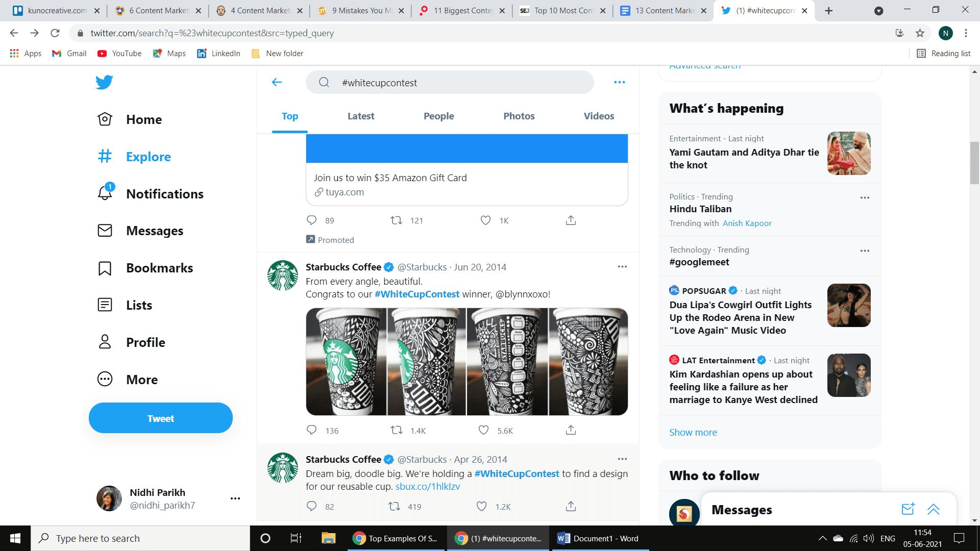The width and height of the screenshot is (980, 551).
Task: Open File Explorer from taskbar
Action: tap(328, 538)
